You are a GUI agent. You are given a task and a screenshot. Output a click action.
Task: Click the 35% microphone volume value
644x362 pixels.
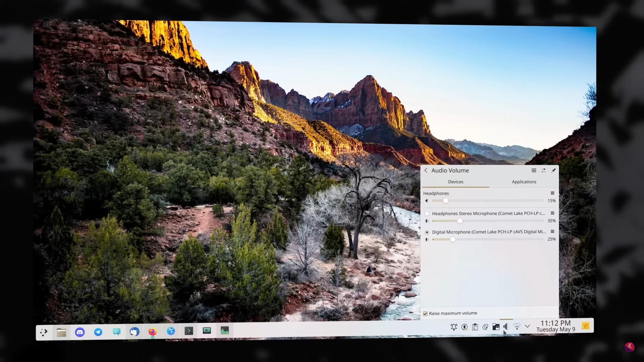551,221
